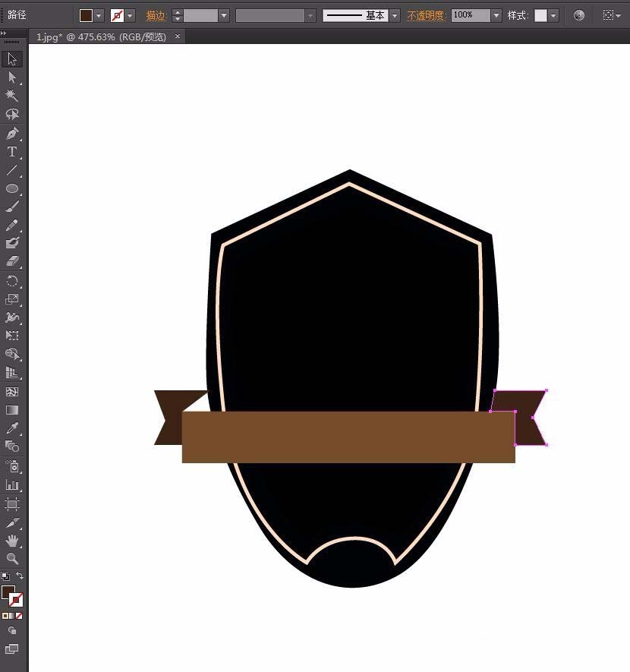Expand the stroke weight dropdown
This screenshot has height=672, width=630.
(x=224, y=15)
